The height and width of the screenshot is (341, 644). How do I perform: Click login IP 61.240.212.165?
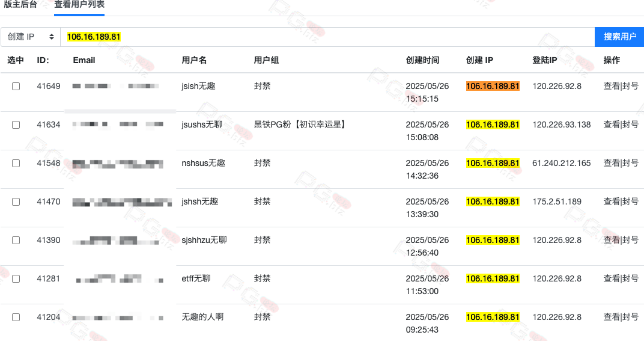tap(561, 163)
